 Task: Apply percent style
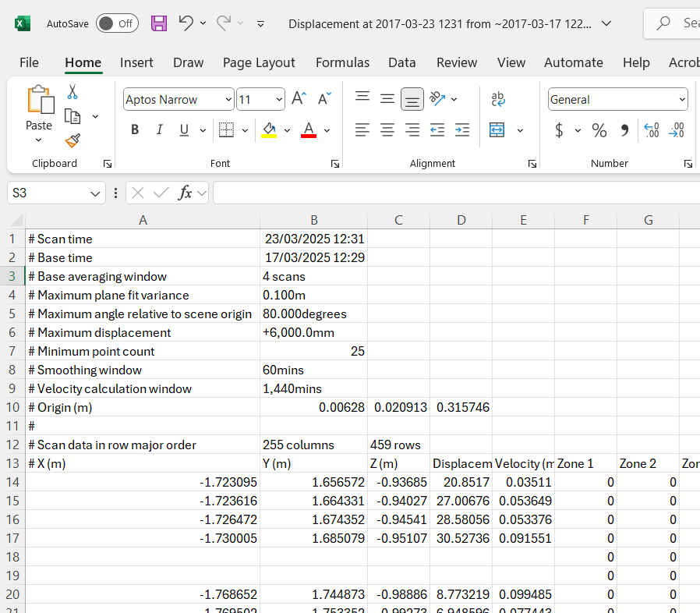[x=599, y=130]
